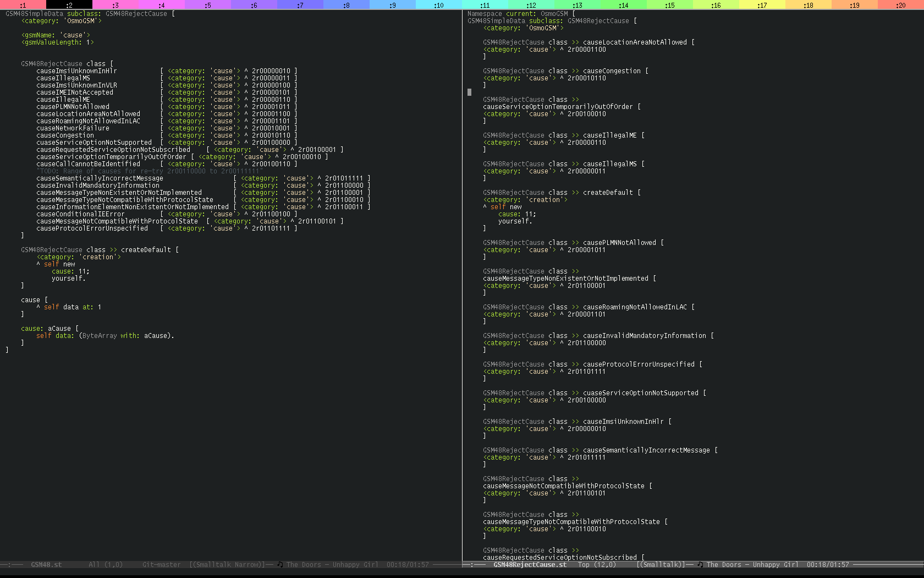Click causeMessageTypeNotCompatibleWithProtocolState in right pane
The height and width of the screenshot is (578, 924).
coord(571,522)
